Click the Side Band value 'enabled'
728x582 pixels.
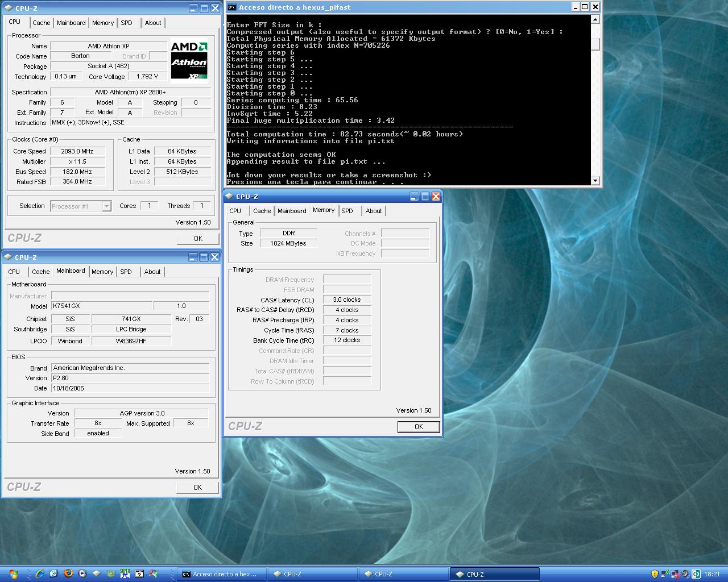98,433
